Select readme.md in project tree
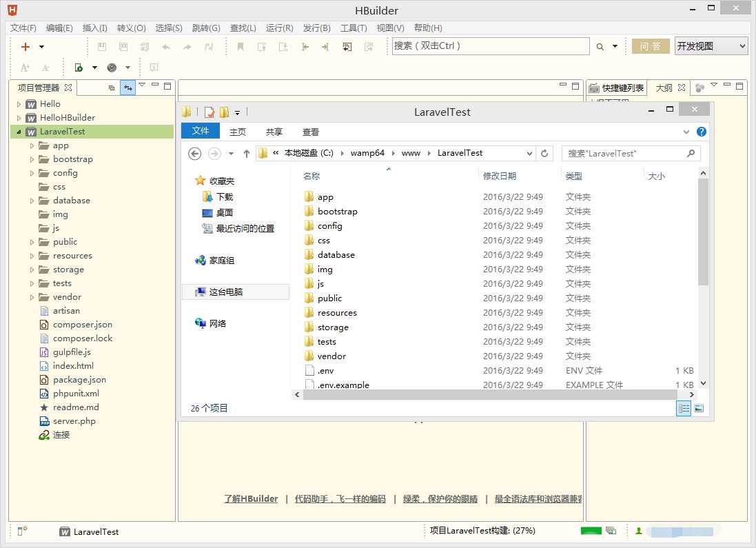Screen dimensions: 756x548 tap(76, 407)
